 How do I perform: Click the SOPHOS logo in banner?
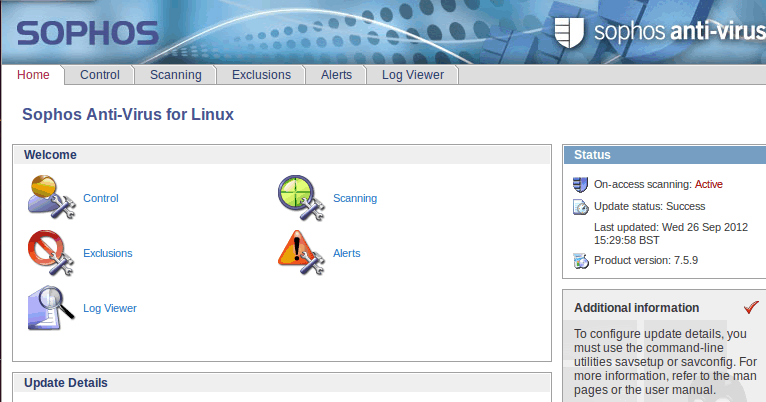87,33
